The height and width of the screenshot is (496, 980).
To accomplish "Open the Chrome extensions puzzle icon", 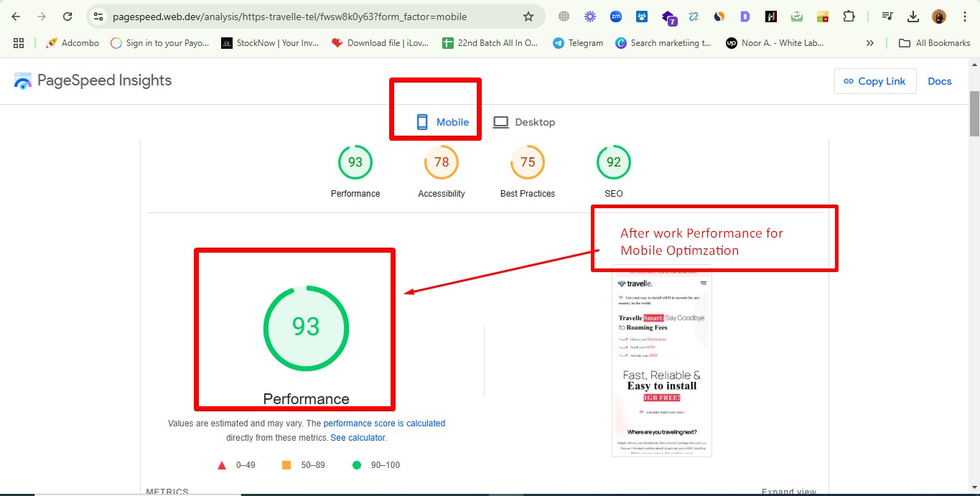I will coord(849,17).
